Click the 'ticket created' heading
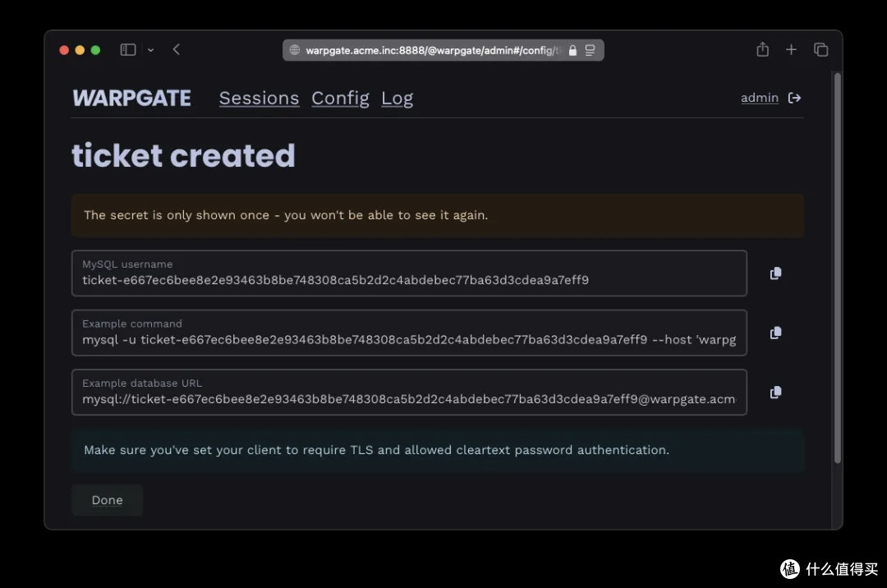 coord(183,155)
